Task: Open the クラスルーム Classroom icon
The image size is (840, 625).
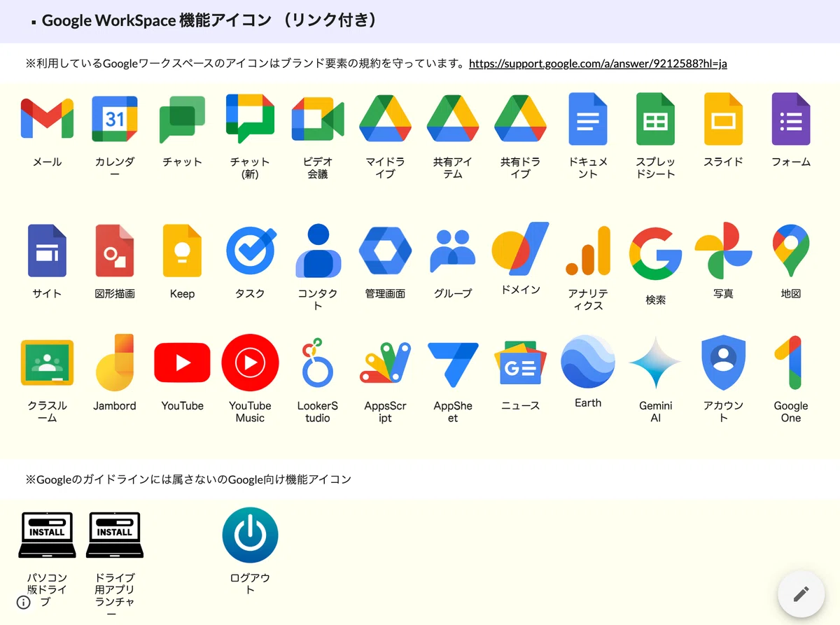Action: (47, 363)
